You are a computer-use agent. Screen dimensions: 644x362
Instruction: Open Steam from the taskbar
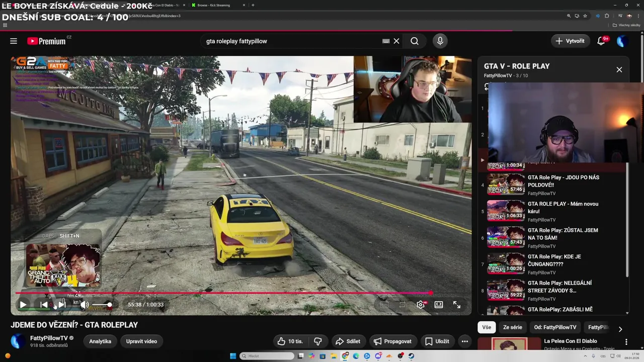pos(411,356)
